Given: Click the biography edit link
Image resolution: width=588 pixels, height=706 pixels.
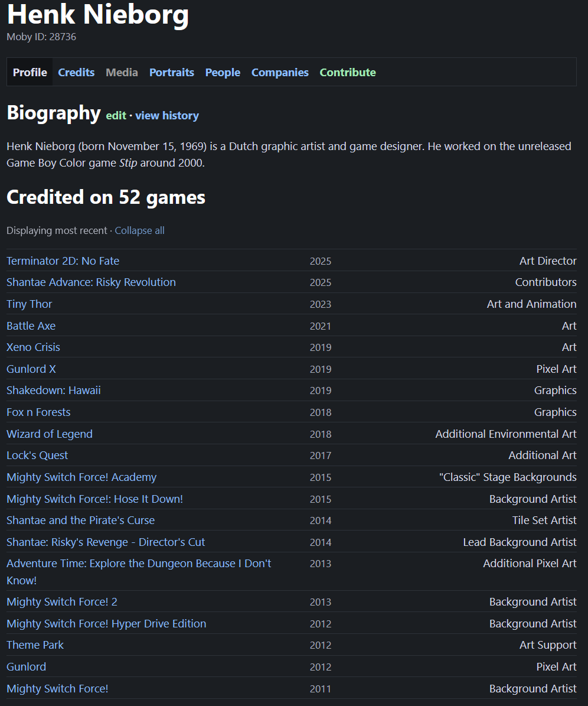Looking at the screenshot, I should point(116,116).
